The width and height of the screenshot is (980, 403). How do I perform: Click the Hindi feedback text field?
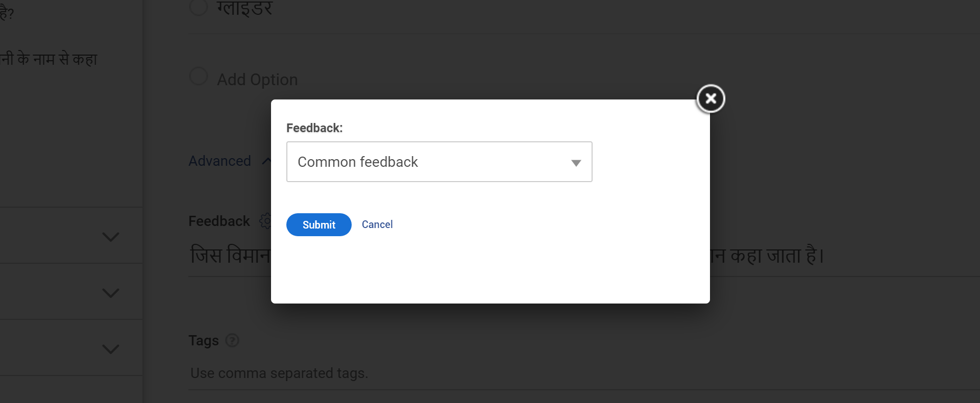tap(766, 255)
